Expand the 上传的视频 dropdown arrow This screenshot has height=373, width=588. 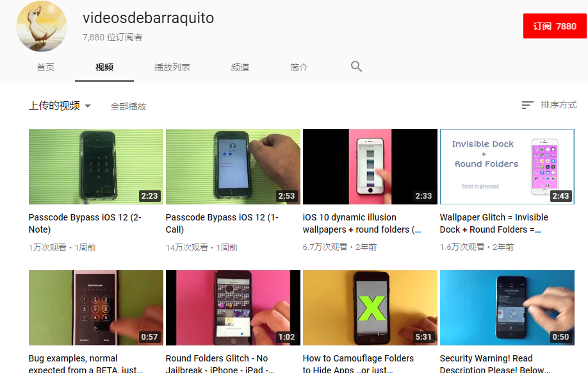point(88,106)
